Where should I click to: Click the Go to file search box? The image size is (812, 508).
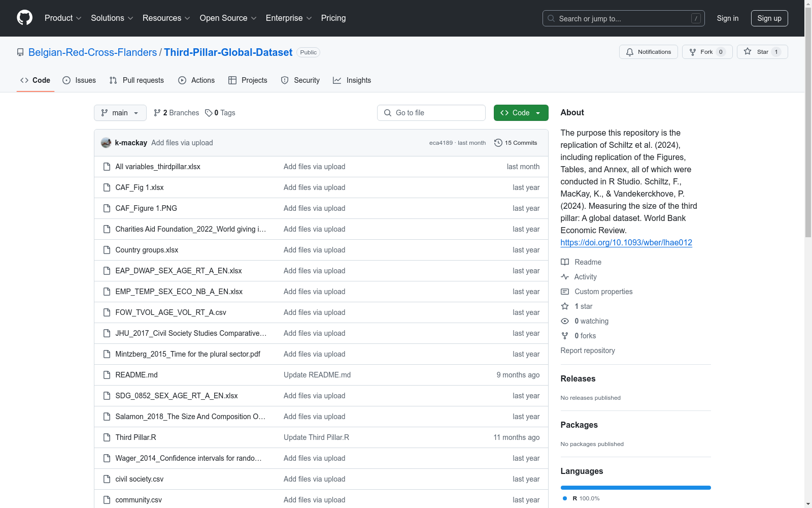(x=431, y=113)
